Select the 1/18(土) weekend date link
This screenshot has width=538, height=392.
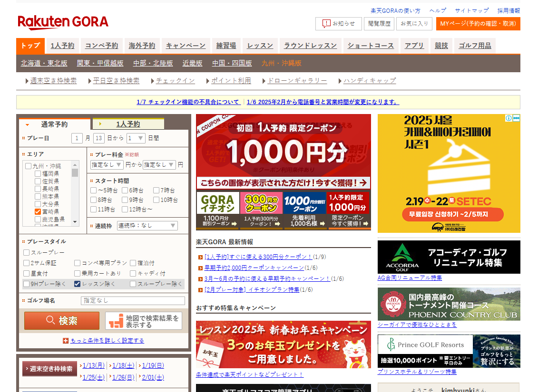(123, 365)
